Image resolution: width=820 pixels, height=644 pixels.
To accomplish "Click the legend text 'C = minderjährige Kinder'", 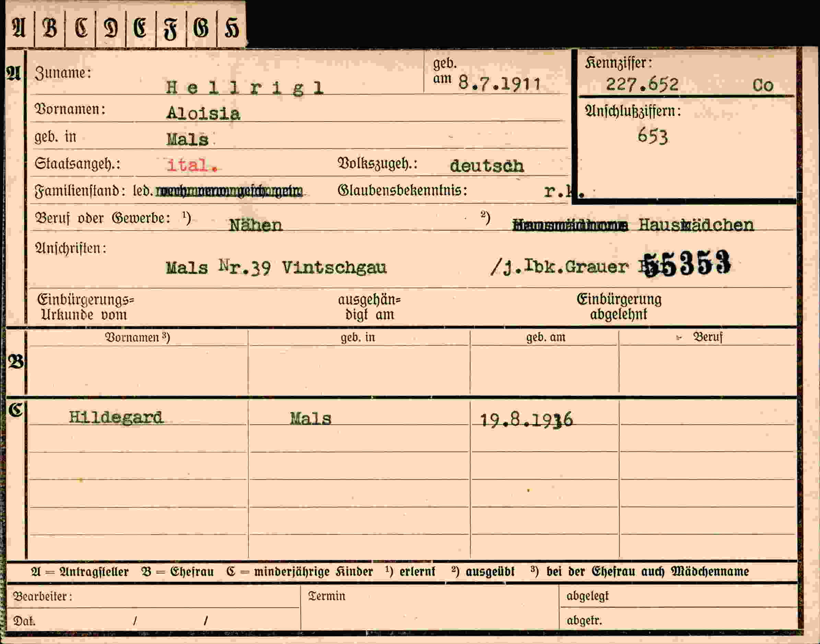I will point(300,572).
